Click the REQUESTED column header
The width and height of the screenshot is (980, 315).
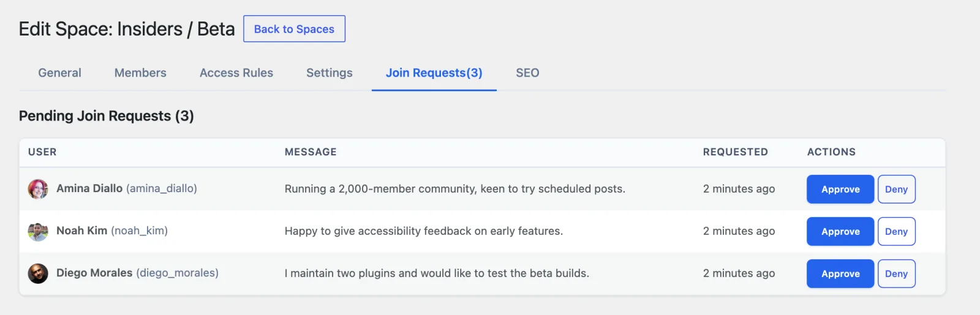tap(736, 152)
